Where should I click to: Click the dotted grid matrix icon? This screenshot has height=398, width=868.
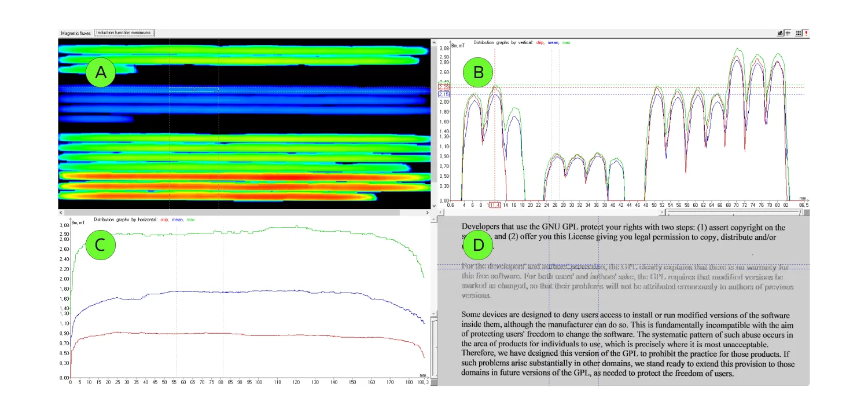[799, 33]
